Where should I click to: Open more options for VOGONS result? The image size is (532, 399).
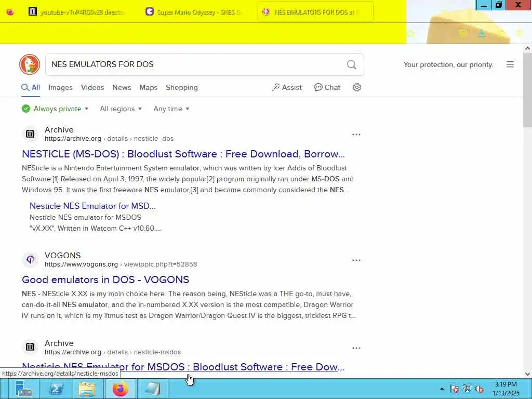[356, 260]
